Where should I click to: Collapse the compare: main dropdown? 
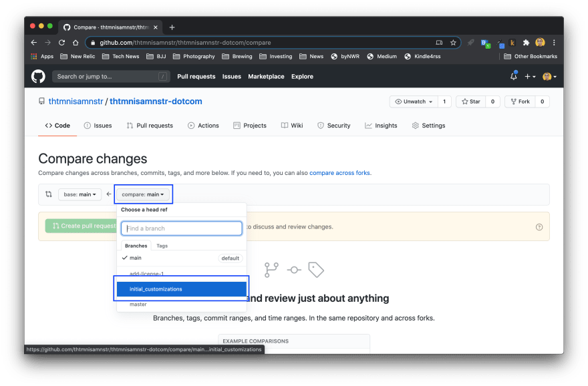coord(143,194)
